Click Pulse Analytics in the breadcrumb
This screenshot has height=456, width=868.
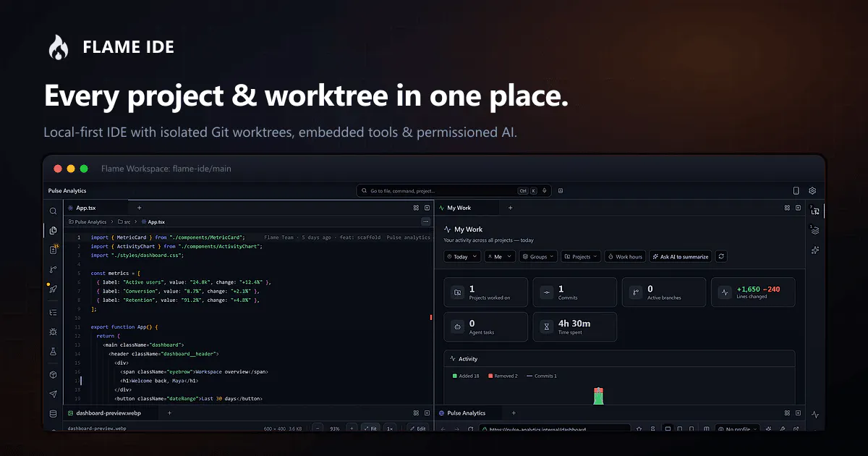coord(88,222)
